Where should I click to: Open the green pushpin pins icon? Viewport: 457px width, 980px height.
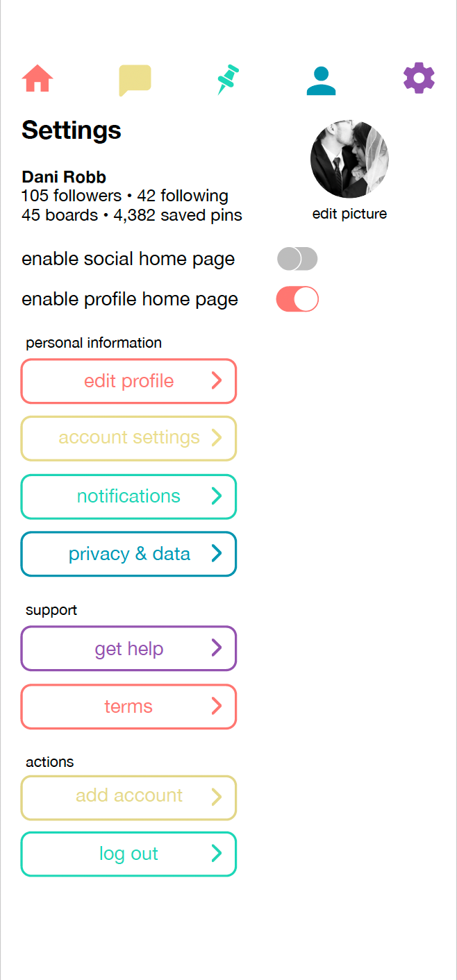coord(227,80)
